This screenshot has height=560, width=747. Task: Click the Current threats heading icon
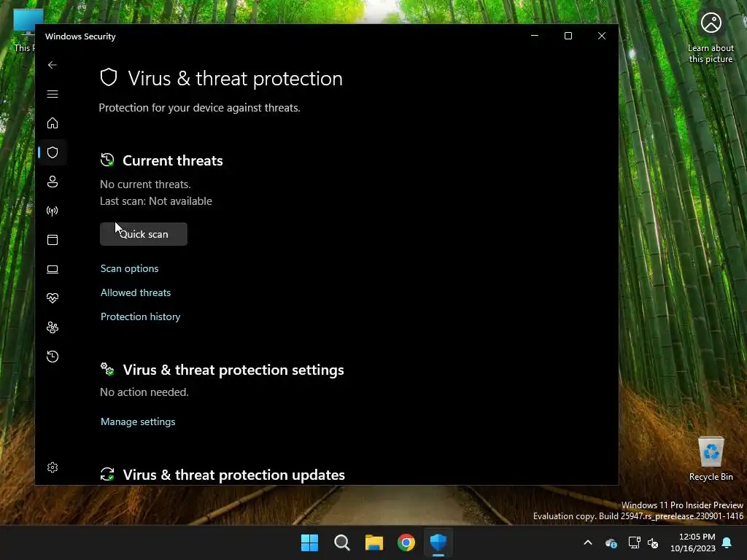[107, 160]
